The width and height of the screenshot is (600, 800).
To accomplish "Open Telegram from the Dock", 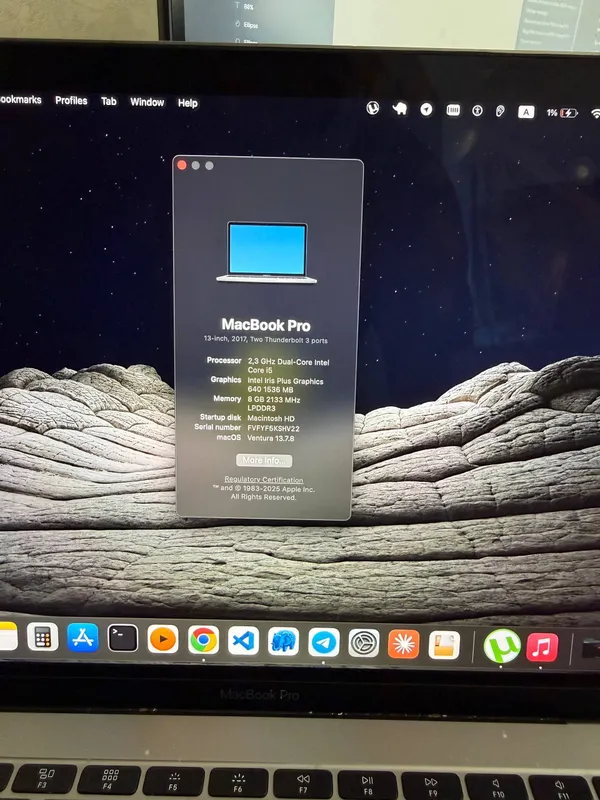I will pyautogui.click(x=323, y=643).
